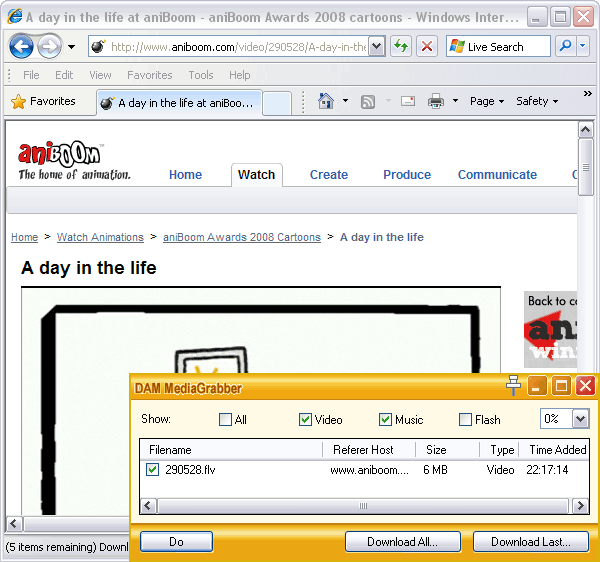600x562 pixels.
Task: Open the recent pages dropdown arrow
Action: point(71,47)
